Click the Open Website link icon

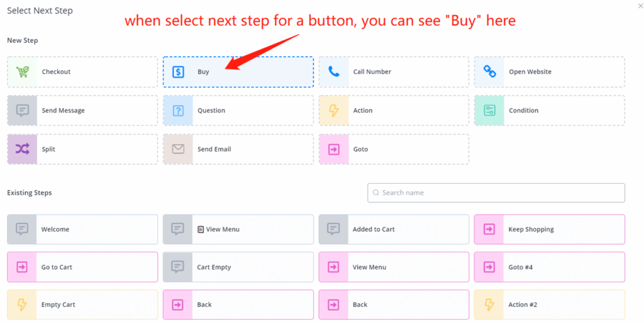[489, 72]
